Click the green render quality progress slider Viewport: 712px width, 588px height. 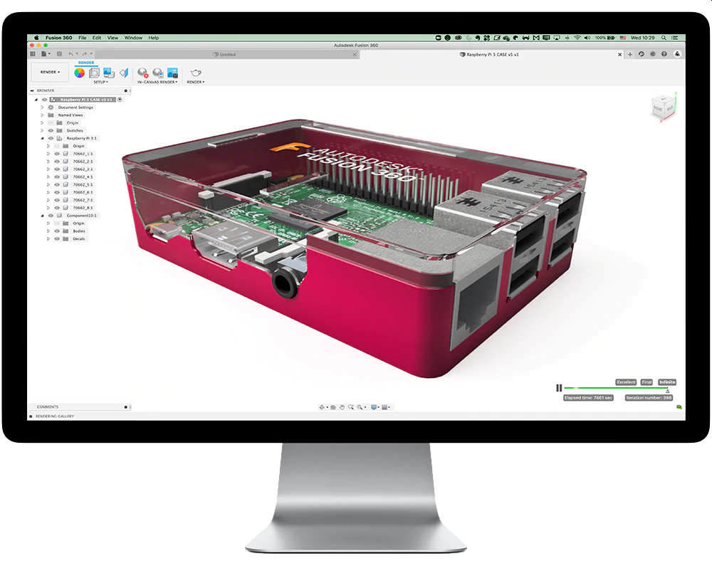click(x=616, y=388)
